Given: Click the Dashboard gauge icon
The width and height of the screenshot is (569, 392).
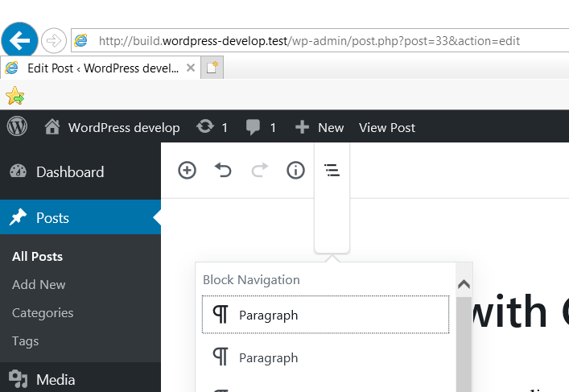Looking at the screenshot, I should [x=19, y=171].
